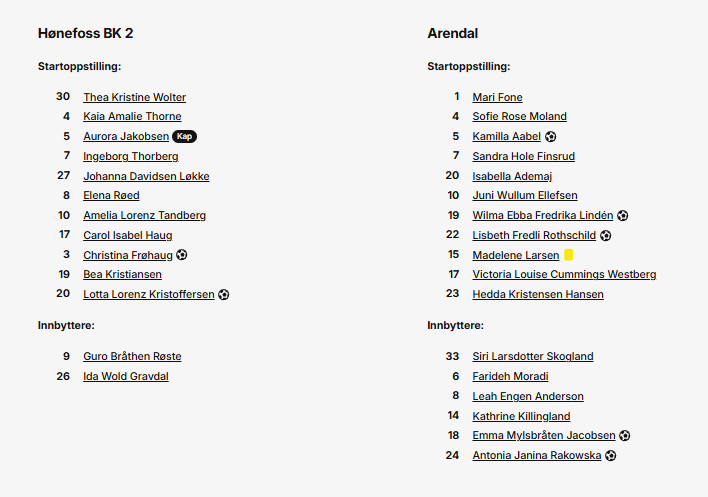This screenshot has width=708, height=497.
Task: Click yellow card icon beside Madelene Larsen
Action: pyautogui.click(x=569, y=256)
